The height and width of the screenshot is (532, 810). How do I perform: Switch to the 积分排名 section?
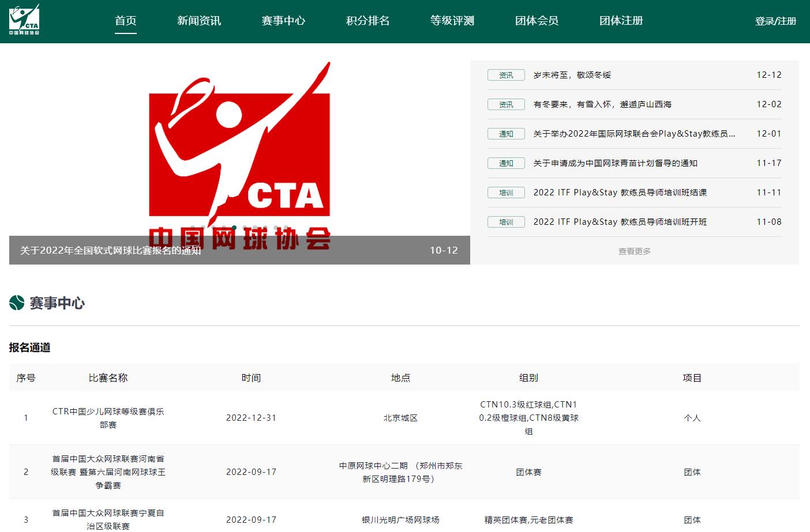coord(367,21)
